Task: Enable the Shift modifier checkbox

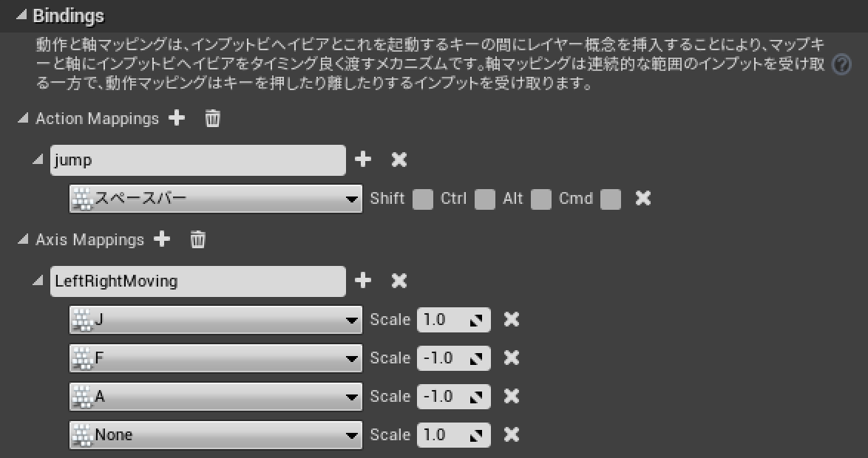Action: tap(423, 199)
